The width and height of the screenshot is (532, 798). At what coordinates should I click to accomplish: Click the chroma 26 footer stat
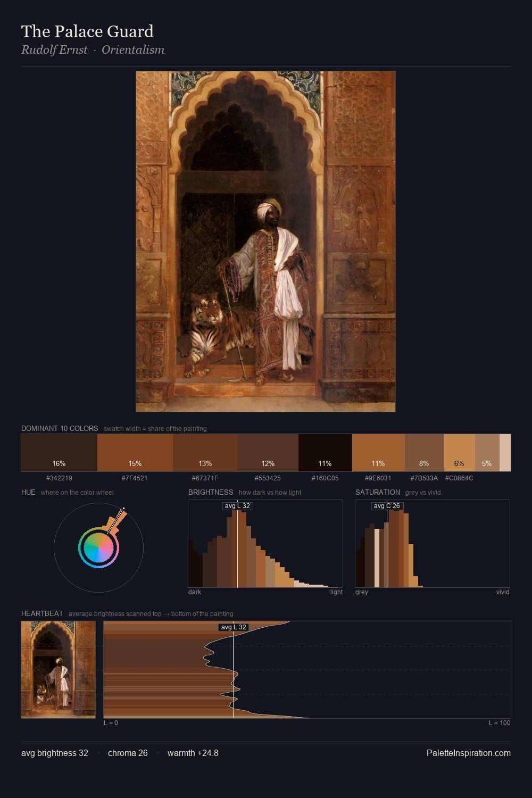[x=128, y=753]
